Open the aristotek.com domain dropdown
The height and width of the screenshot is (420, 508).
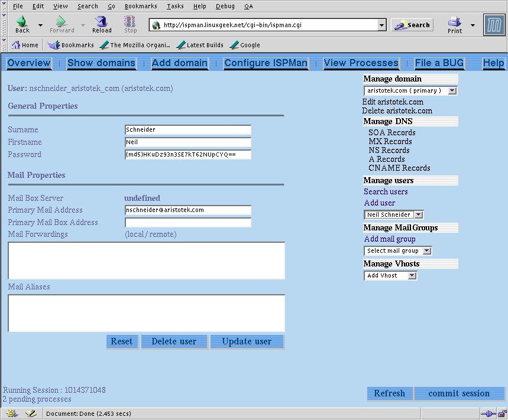(410, 90)
